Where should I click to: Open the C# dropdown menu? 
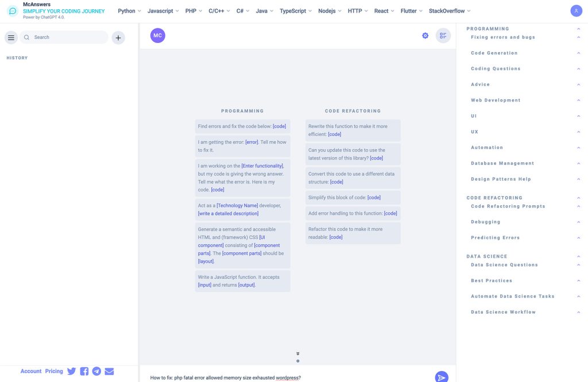pyautogui.click(x=243, y=11)
